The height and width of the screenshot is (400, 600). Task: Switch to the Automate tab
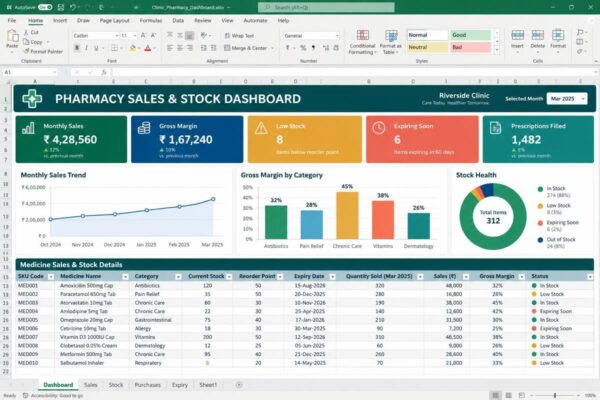coord(255,21)
